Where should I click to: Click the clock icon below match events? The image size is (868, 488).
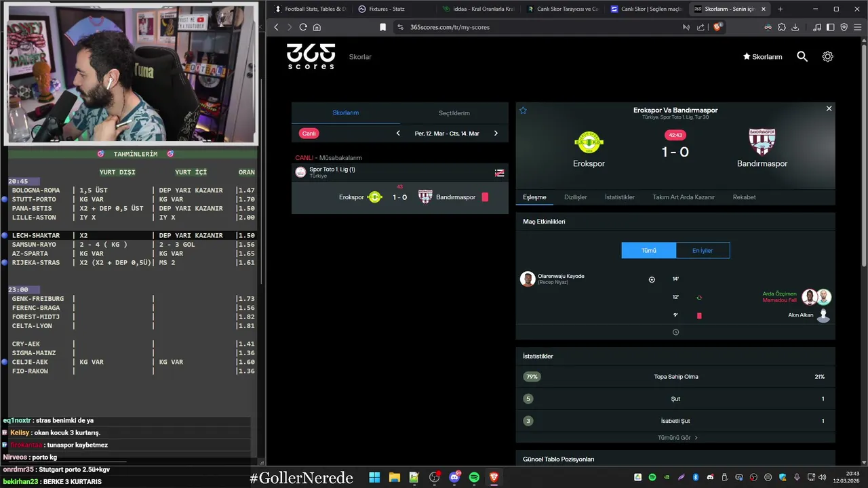pos(675,332)
